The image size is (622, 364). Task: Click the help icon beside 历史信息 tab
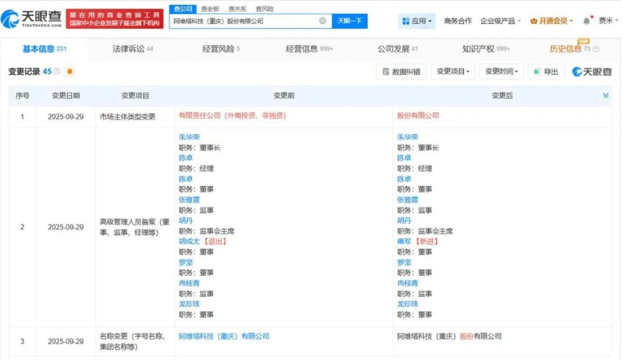pos(595,50)
